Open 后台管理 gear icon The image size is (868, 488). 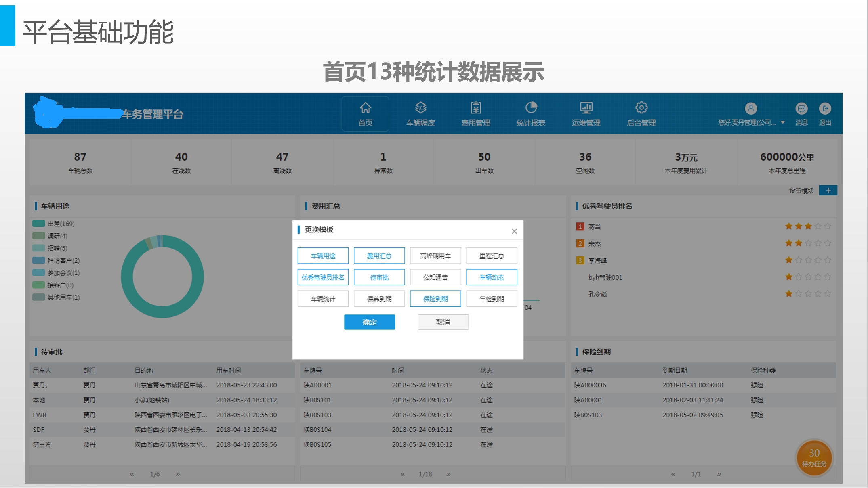tap(641, 108)
